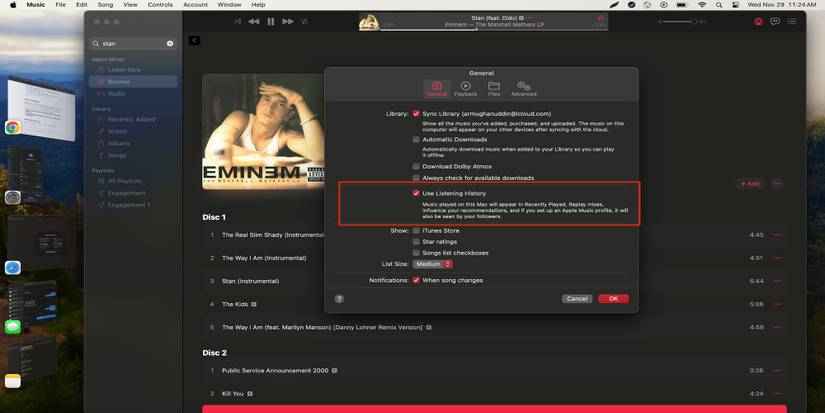Adjust the volume slider
Screen dimensions: 825x413
(x=680, y=22)
